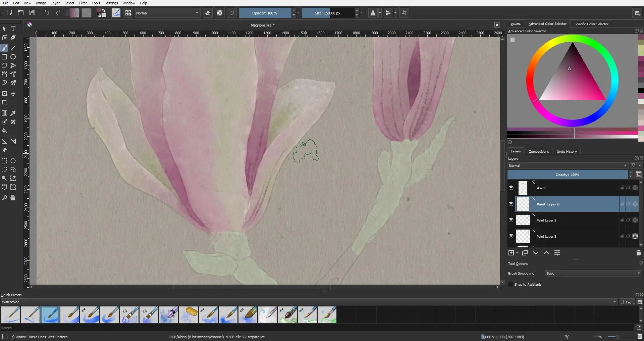Image resolution: width=644 pixels, height=341 pixels.
Task: Save the document with floppy icon
Action: 32,13
